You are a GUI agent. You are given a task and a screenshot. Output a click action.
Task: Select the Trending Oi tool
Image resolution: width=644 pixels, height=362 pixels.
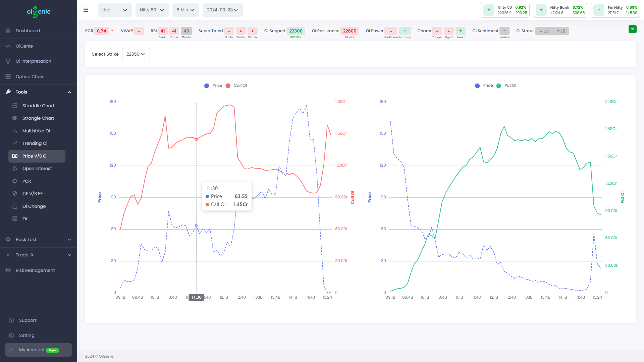click(x=35, y=143)
